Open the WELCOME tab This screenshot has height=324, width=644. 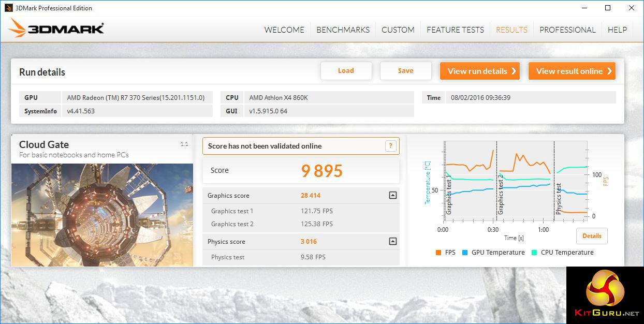[284, 30]
